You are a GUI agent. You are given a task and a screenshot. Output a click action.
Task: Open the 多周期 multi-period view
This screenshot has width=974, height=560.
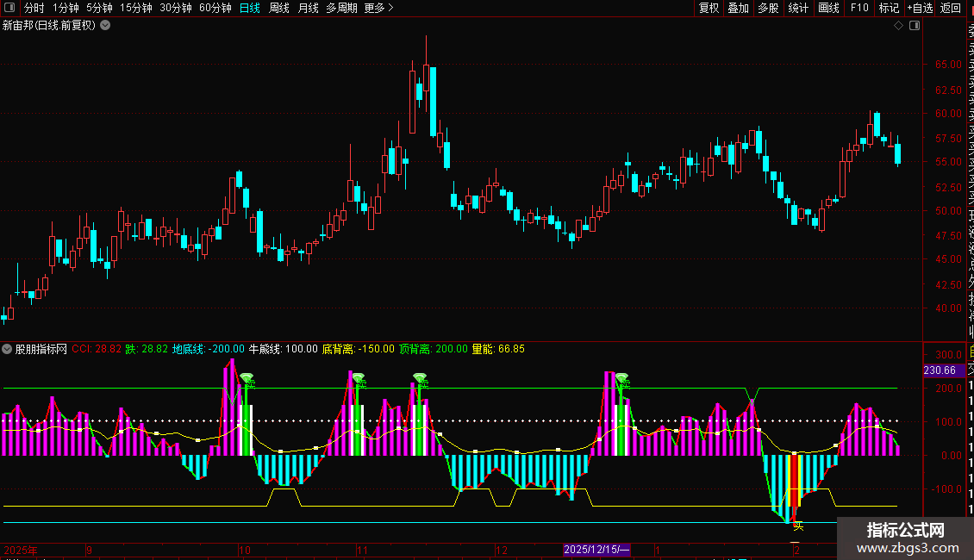coord(341,8)
